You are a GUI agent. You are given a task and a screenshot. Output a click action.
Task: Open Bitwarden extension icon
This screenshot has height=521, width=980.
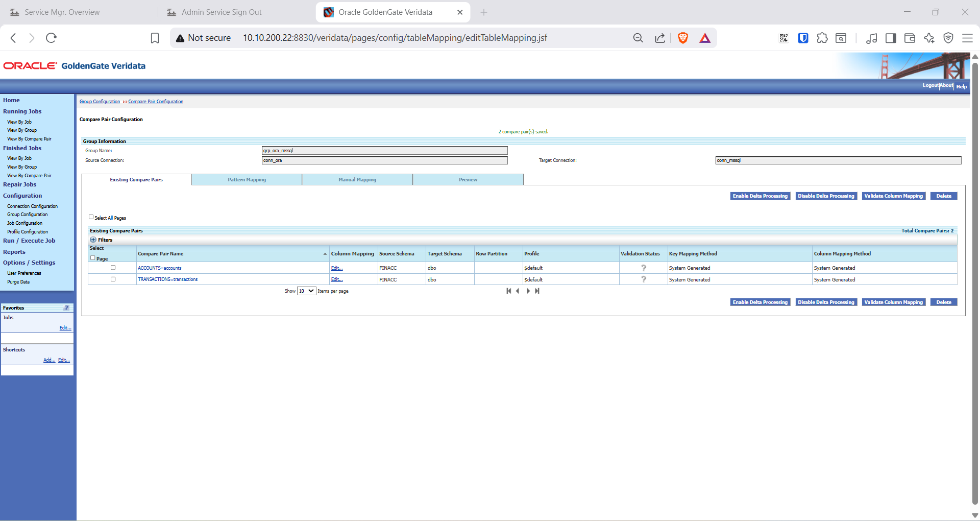803,38
